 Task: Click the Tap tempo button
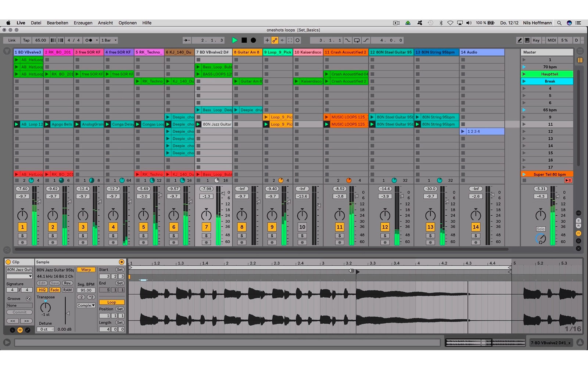pyautogui.click(x=26, y=40)
